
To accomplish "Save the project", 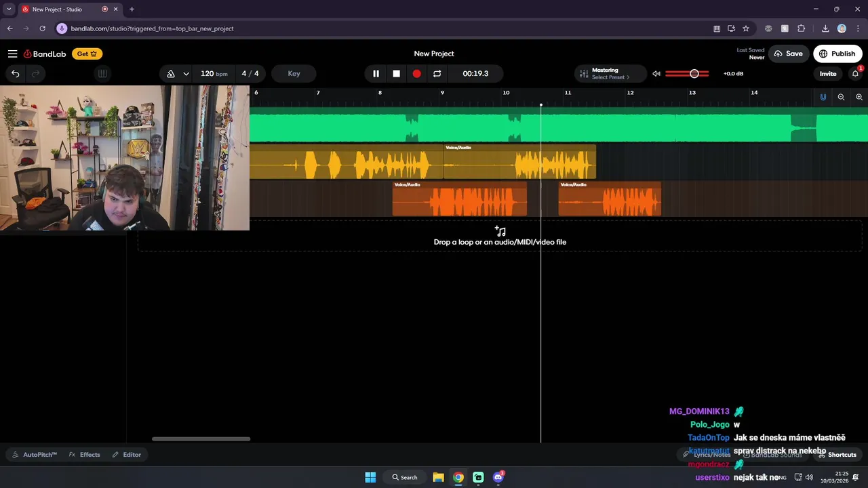I will pos(789,54).
